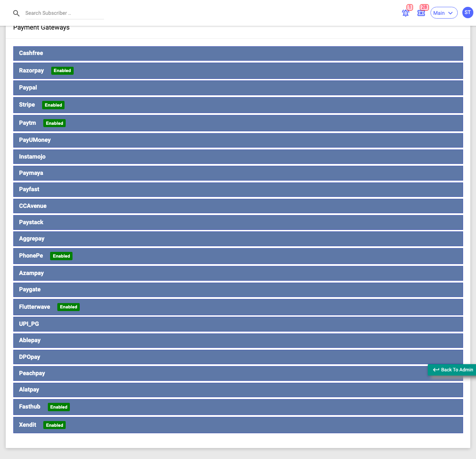Expand the UPI_PG gateway panel

(x=238, y=324)
